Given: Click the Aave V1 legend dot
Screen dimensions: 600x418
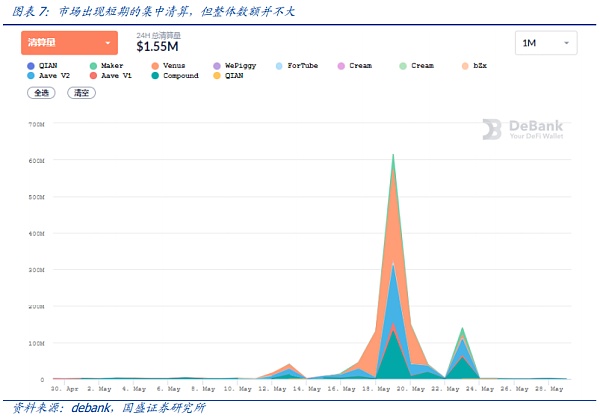Looking at the screenshot, I should point(94,76).
